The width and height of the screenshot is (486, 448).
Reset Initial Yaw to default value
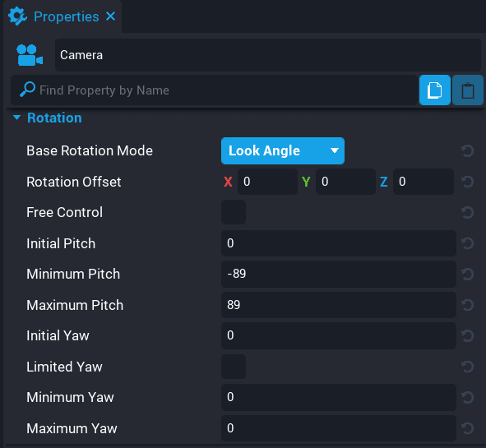467,335
